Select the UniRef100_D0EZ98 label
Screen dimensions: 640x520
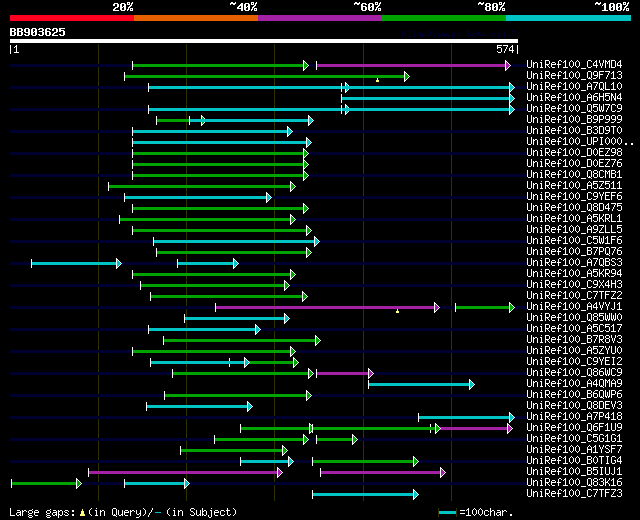coord(574,153)
